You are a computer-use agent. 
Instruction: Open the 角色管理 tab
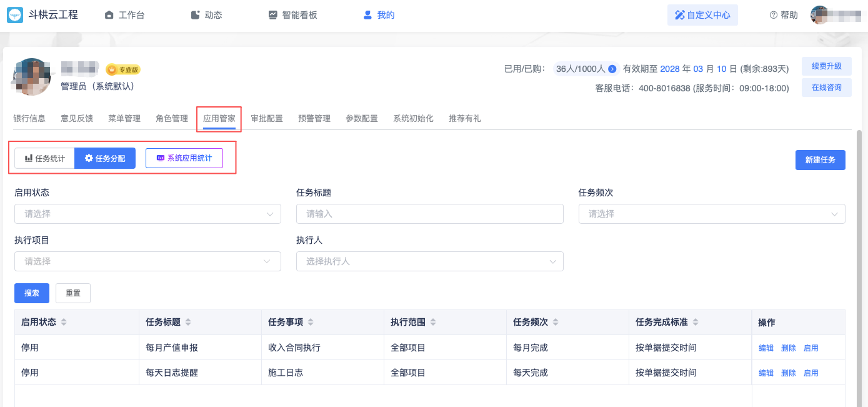[172, 118]
